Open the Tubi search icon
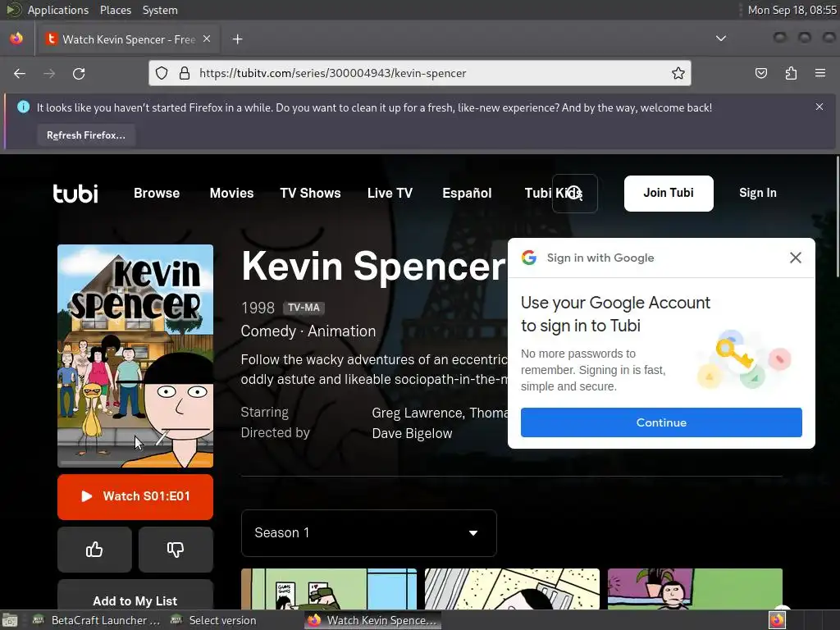 (x=575, y=193)
